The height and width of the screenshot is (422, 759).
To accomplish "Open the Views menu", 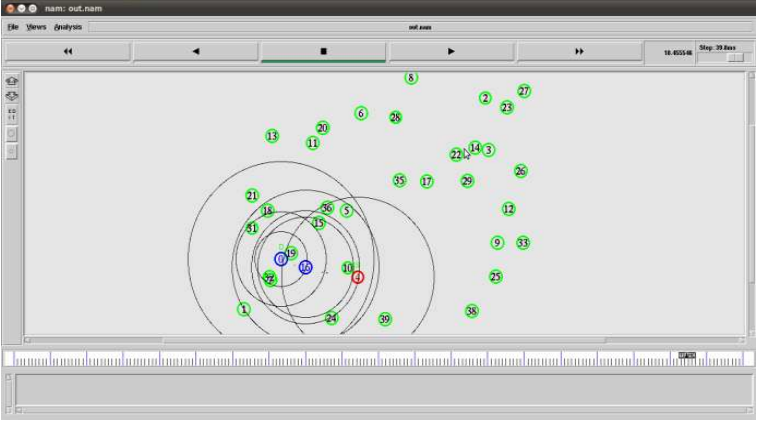I will 36,27.
